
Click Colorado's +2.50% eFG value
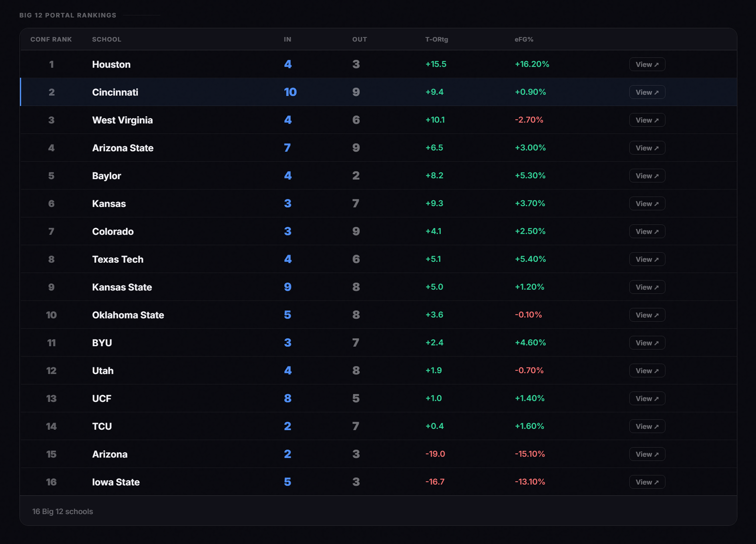click(530, 231)
